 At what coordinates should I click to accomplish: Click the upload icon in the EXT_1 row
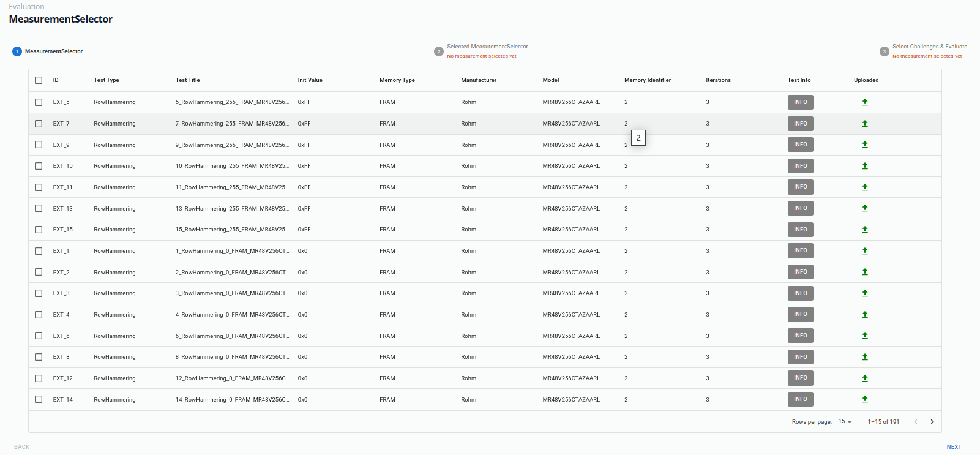pos(864,251)
